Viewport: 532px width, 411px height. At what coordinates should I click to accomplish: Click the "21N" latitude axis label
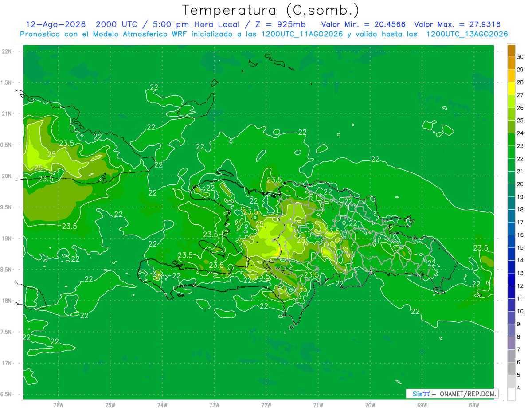[x=8, y=114]
